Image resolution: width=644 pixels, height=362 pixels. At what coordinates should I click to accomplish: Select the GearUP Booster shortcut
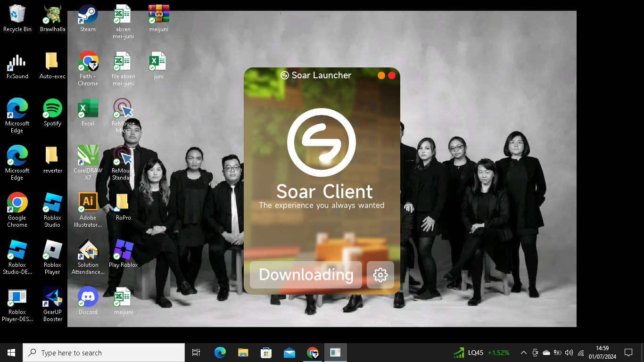point(52,305)
